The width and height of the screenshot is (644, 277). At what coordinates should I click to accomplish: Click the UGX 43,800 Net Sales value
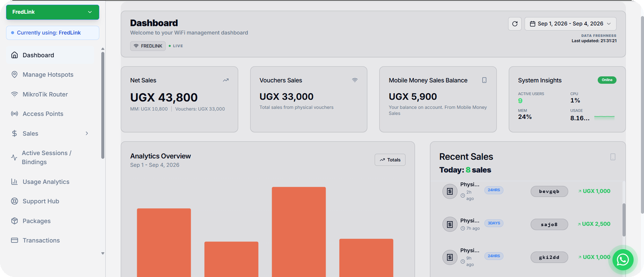[164, 98]
